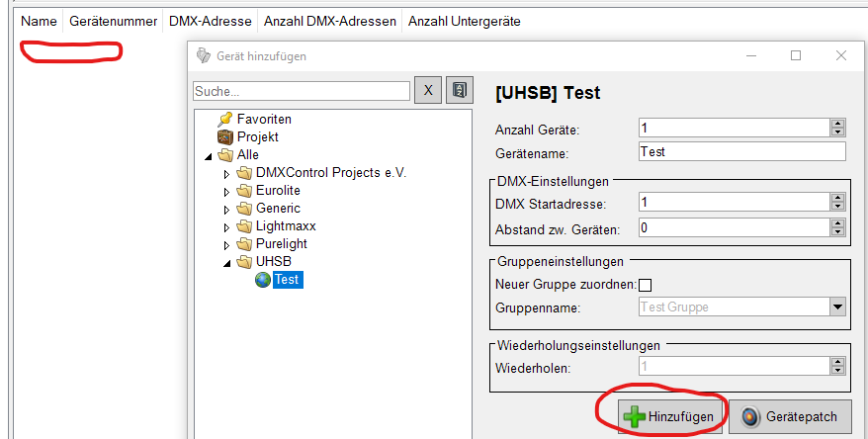Viewport: 868px width, 439px height.
Task: Increase Anzahl Geräte with up arrow
Action: tap(837, 123)
